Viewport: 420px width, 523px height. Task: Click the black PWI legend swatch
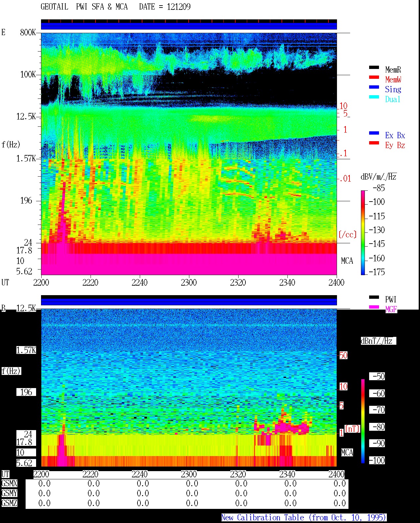(374, 297)
